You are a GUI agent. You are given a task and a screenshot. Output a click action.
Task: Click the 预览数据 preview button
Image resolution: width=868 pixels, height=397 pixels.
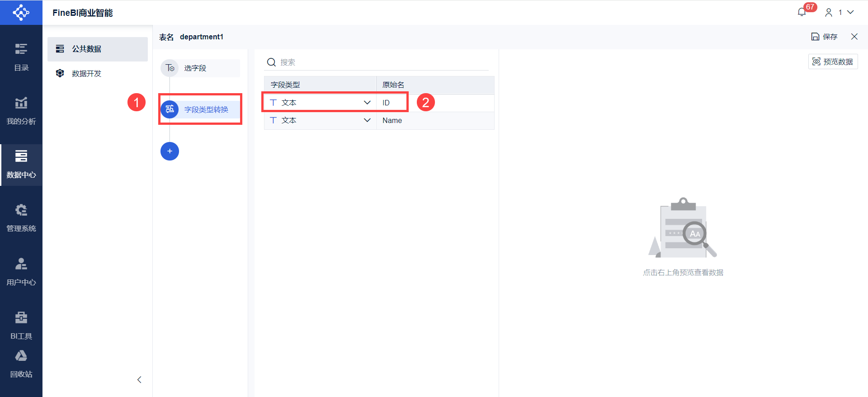[x=833, y=61]
